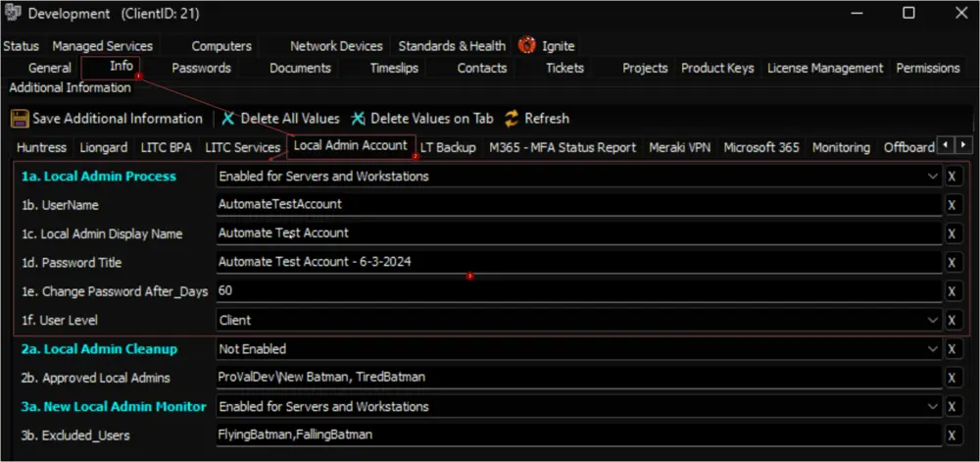The width and height of the screenshot is (980, 462).
Task: Open the Passwords tab
Action: coord(201,68)
